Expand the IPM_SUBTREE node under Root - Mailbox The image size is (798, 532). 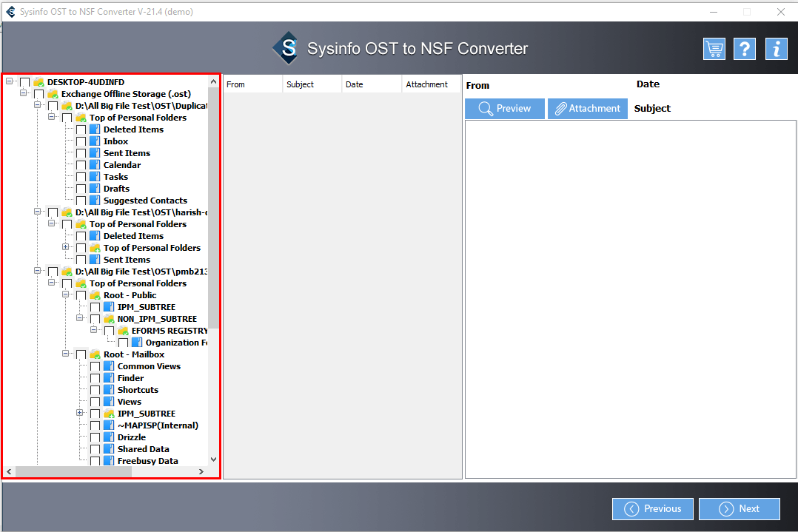[79, 412]
